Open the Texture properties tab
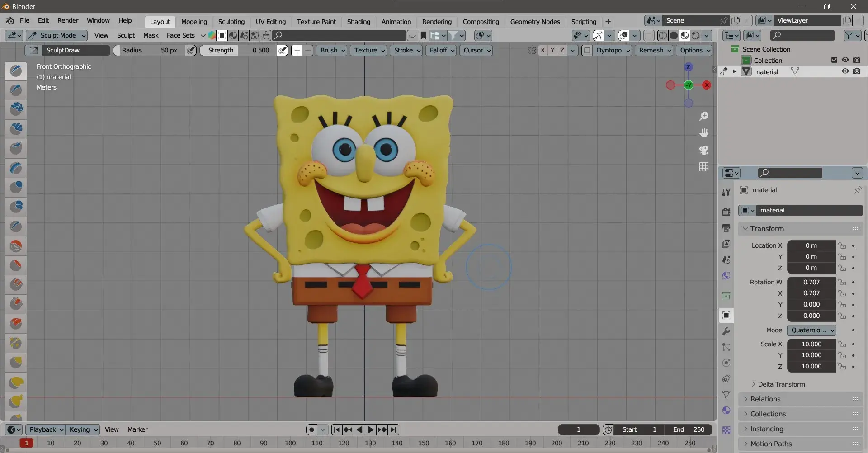This screenshot has width=868, height=453. 726,430
